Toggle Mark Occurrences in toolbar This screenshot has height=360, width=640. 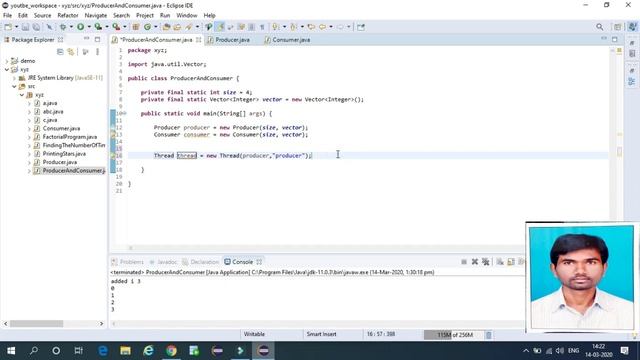click(220, 27)
